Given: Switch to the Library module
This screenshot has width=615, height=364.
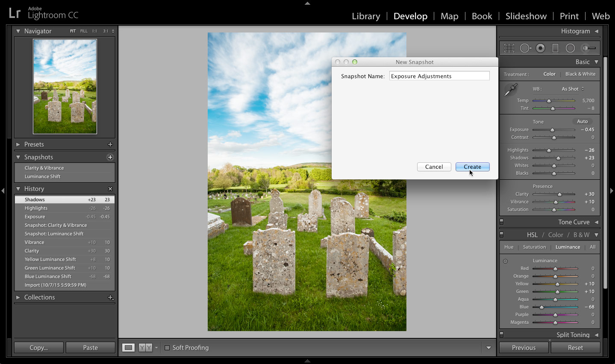Looking at the screenshot, I should click(365, 16).
